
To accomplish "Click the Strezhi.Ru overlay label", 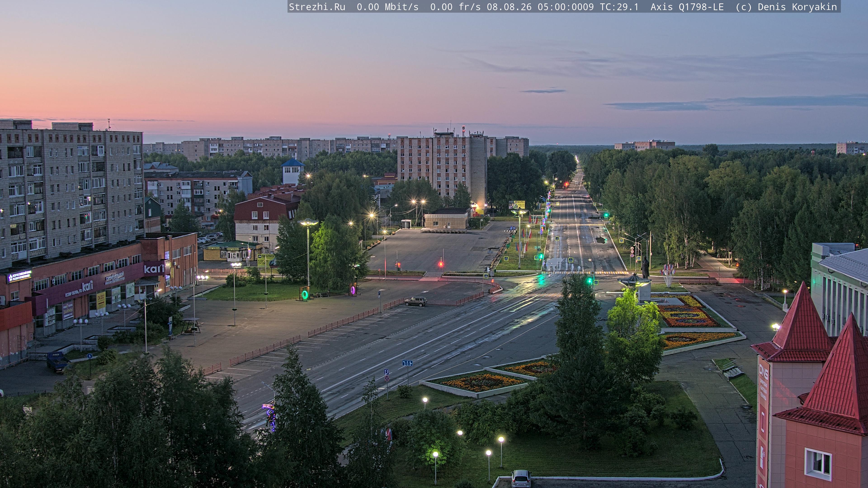I will click(317, 7).
